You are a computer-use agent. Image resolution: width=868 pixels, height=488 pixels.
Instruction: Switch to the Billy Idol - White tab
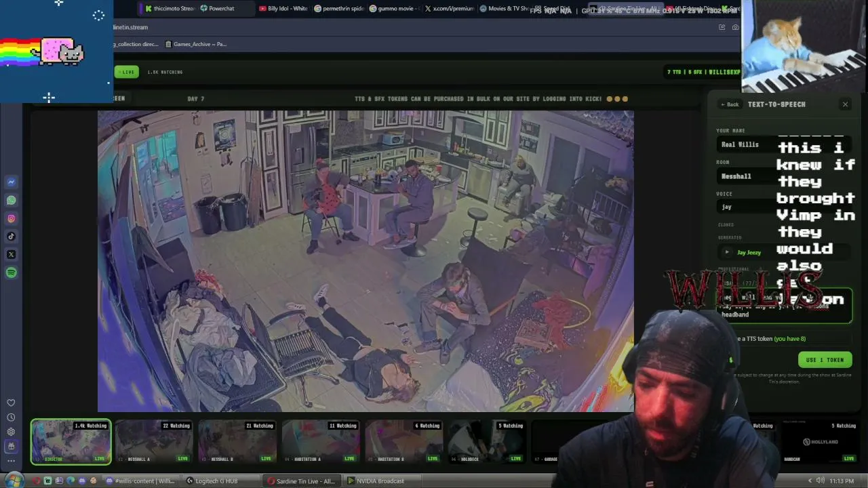click(x=283, y=9)
